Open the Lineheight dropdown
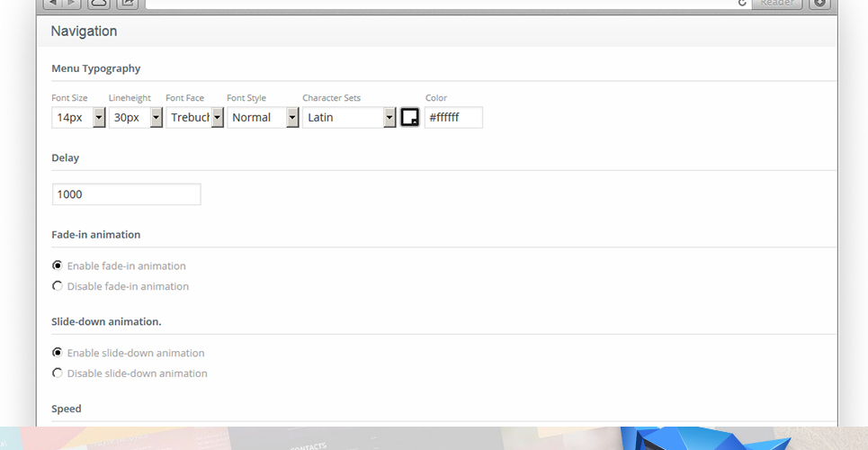The height and width of the screenshot is (450, 868). pyautogui.click(x=136, y=118)
